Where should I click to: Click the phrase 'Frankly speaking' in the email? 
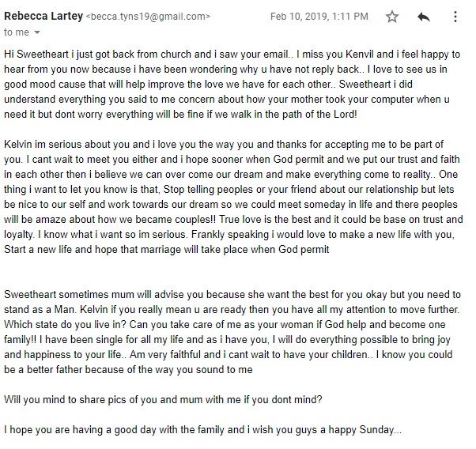click(x=230, y=234)
